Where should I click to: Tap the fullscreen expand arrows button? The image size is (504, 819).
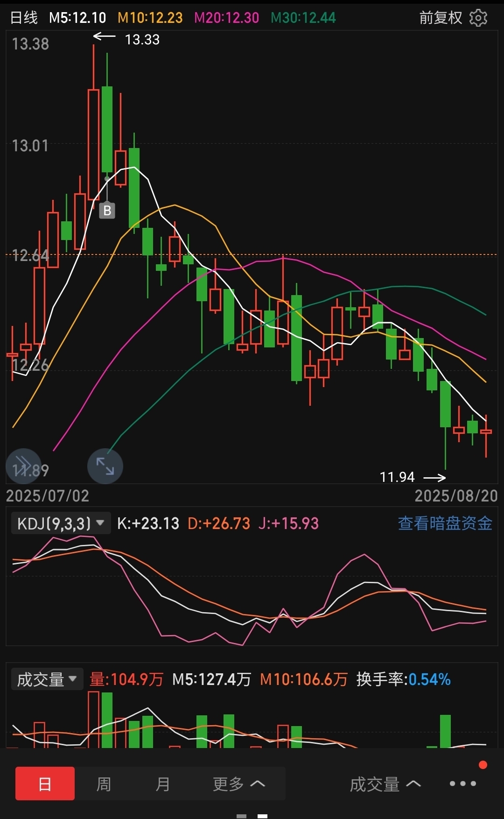coord(105,466)
